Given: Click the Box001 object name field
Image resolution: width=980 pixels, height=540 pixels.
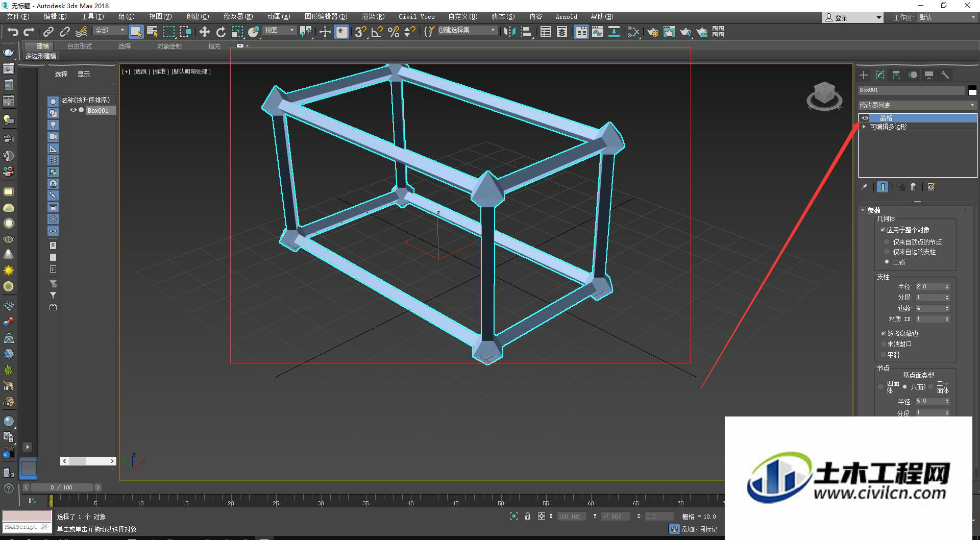Looking at the screenshot, I should tap(912, 90).
